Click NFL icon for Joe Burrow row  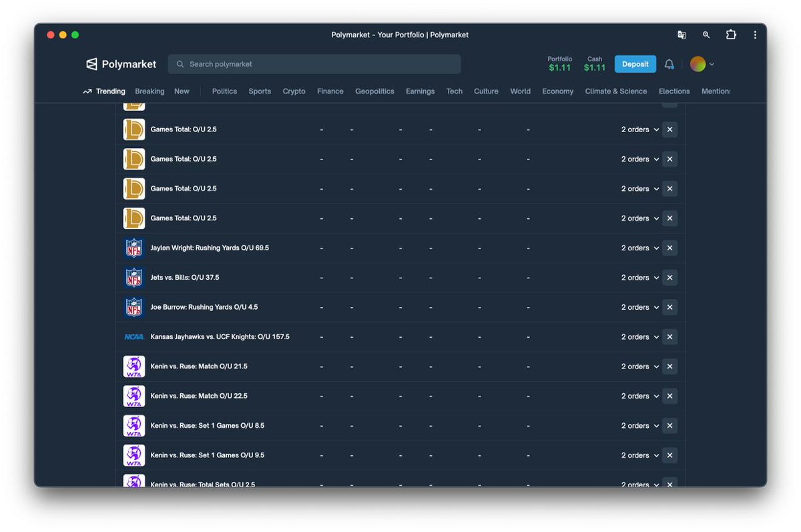(x=134, y=307)
